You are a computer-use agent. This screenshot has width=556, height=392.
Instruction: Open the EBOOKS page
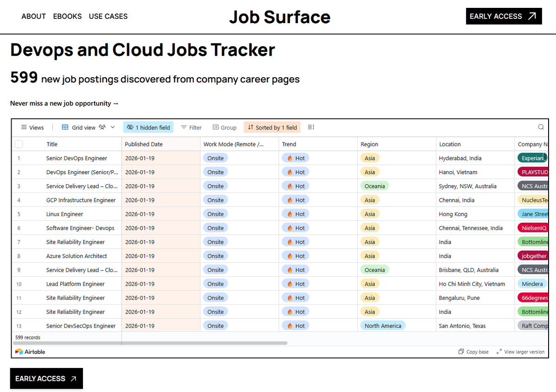point(68,16)
